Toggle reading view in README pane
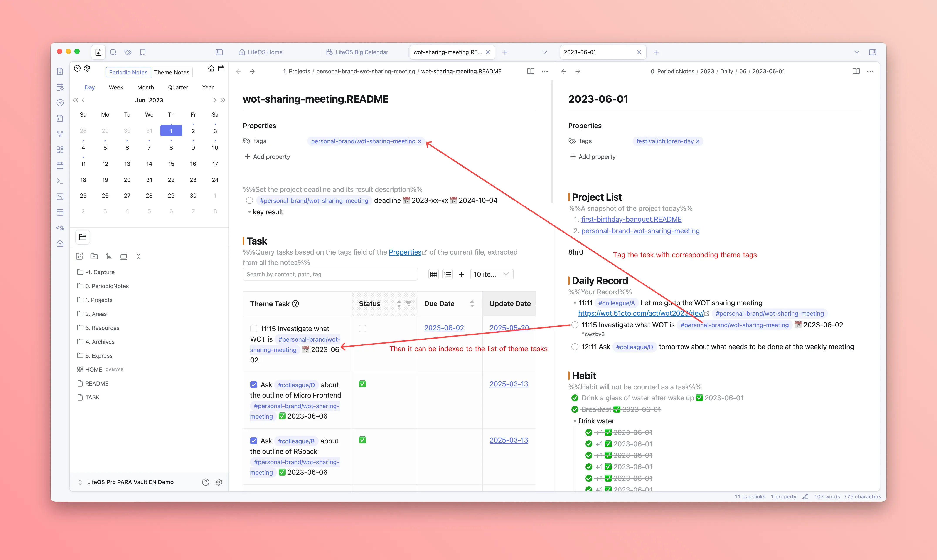Viewport: 937px width, 560px height. click(530, 71)
